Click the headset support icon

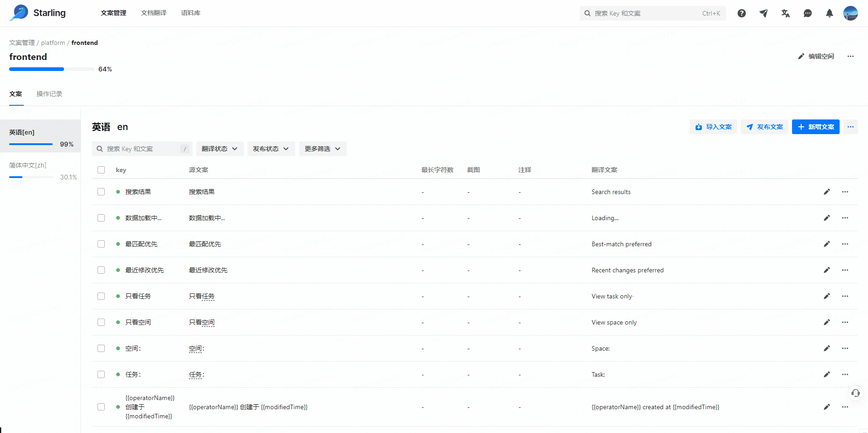tap(855, 393)
